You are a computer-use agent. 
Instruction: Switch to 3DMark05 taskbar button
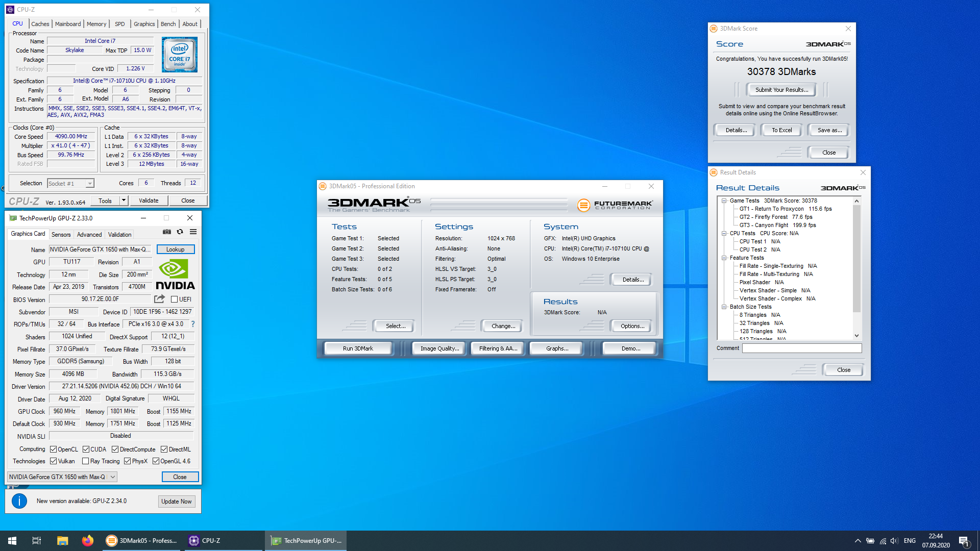[x=141, y=541]
